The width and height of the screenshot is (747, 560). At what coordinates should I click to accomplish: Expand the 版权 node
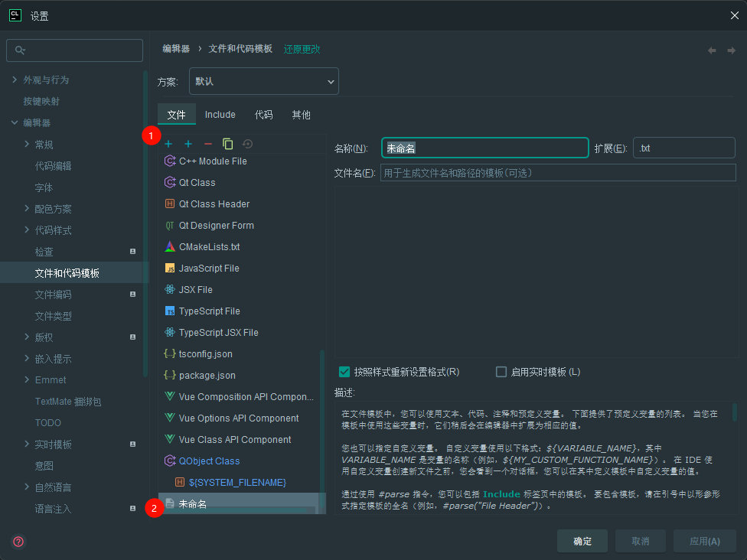[x=27, y=337]
